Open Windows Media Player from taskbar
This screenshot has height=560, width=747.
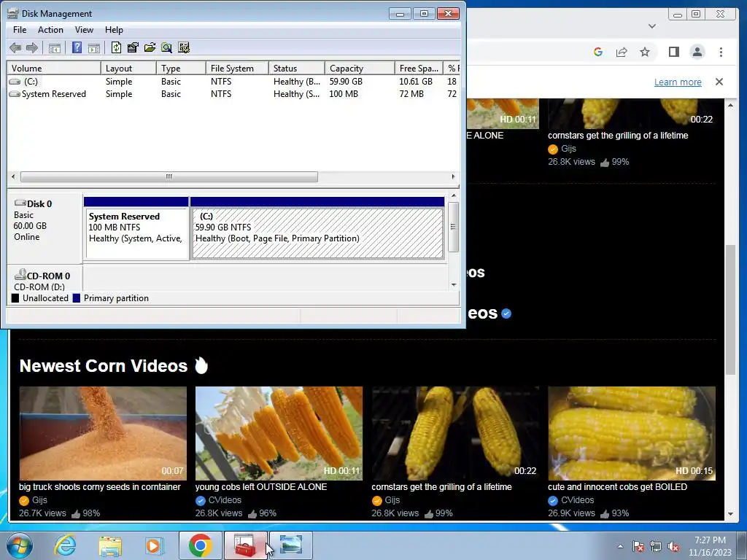[154, 545]
